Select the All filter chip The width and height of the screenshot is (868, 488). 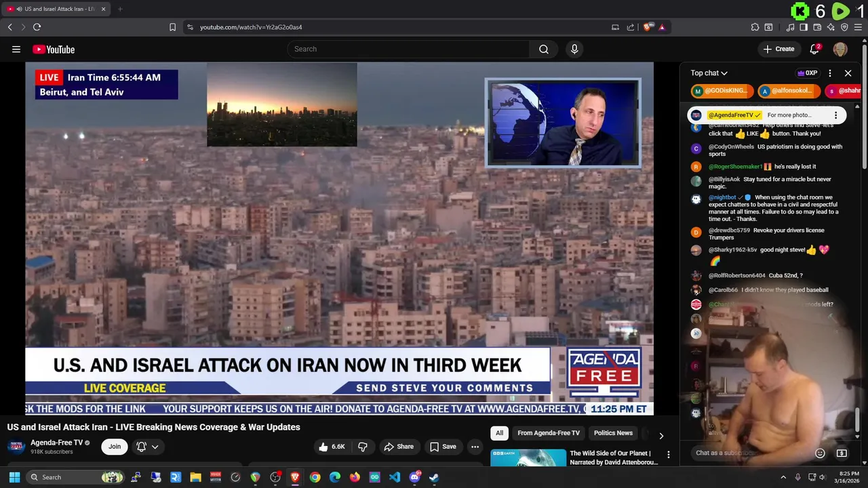pyautogui.click(x=499, y=433)
